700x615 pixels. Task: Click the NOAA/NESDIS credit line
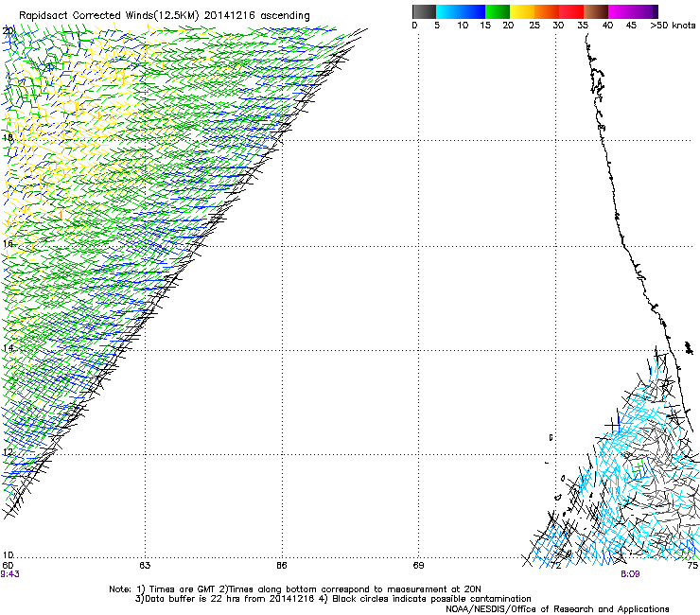tap(557, 609)
